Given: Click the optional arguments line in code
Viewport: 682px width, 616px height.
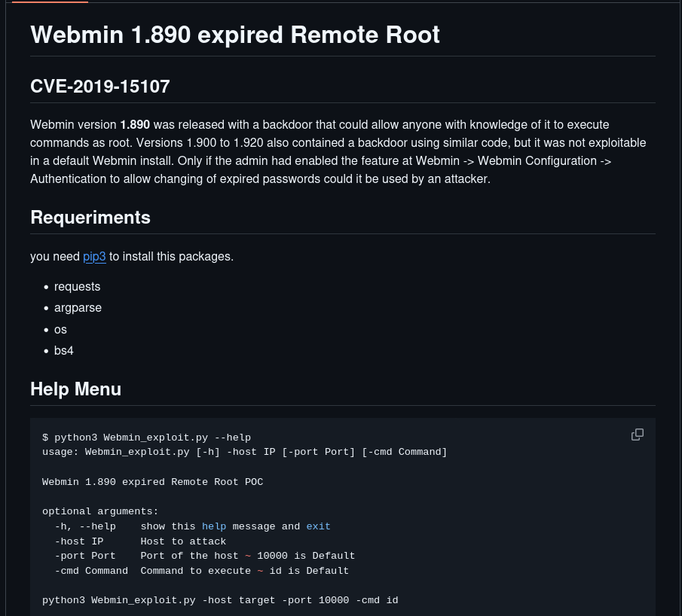Looking at the screenshot, I should point(100,511).
